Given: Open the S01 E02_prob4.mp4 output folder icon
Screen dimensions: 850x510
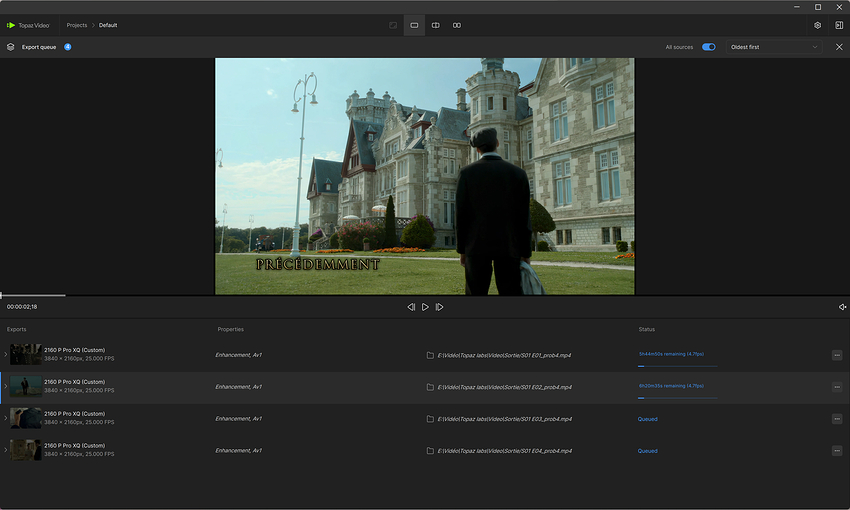Looking at the screenshot, I should pos(430,387).
